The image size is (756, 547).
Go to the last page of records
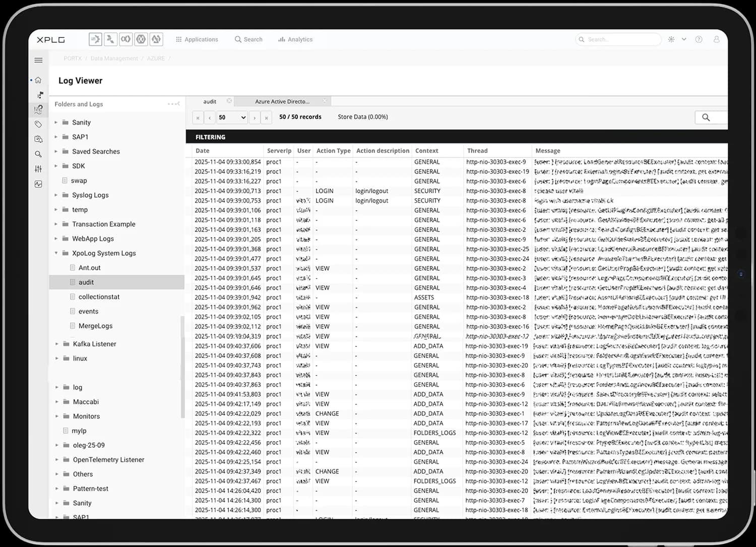[x=267, y=117]
